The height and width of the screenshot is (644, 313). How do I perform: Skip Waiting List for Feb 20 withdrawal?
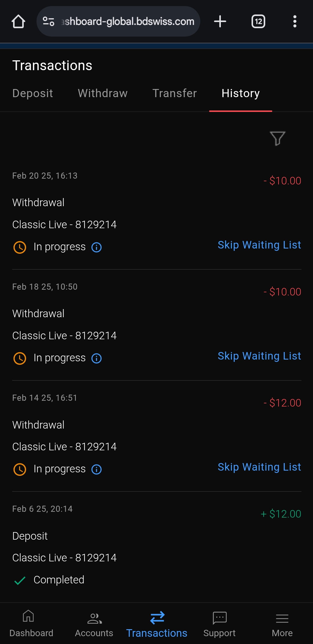pos(259,245)
